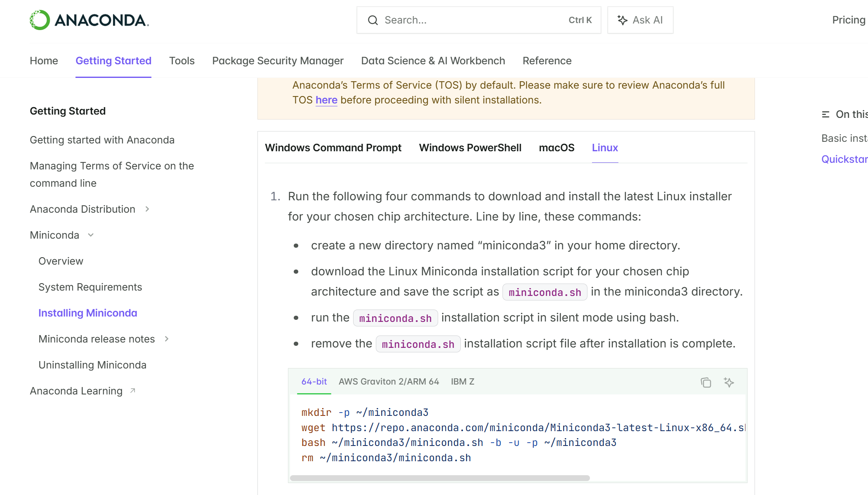The height and width of the screenshot is (495, 868).
Task: Click the Ask AI sparkle icon in code block
Action: tap(729, 382)
